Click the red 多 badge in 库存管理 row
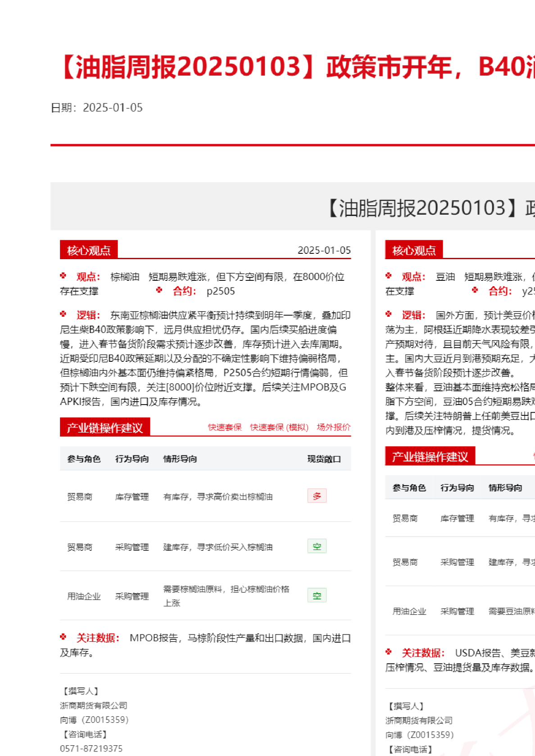The width and height of the screenshot is (535, 756). point(317,496)
